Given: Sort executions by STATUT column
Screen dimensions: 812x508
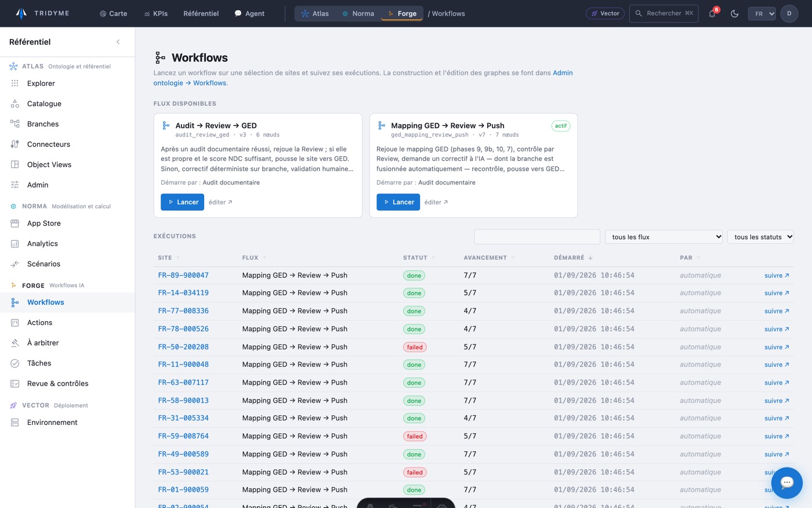Looking at the screenshot, I should pyautogui.click(x=419, y=258).
